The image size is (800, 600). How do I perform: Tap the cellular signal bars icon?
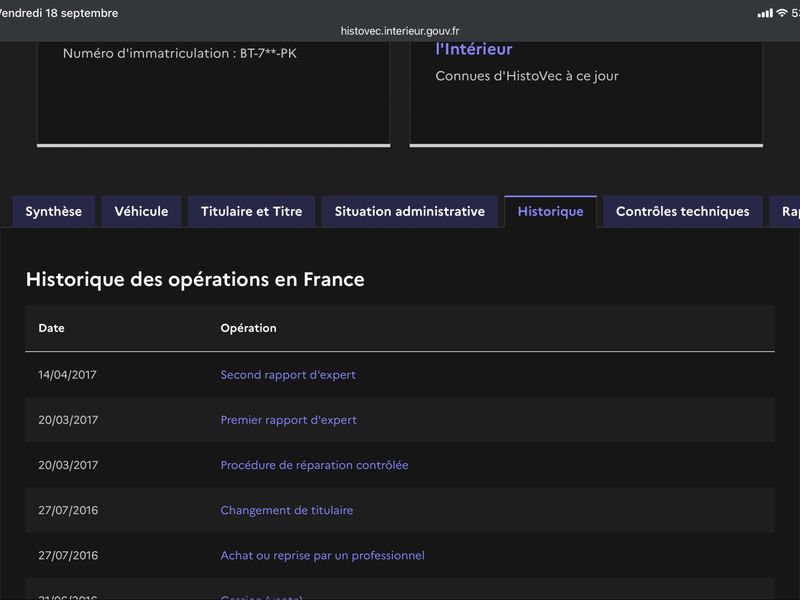point(765,13)
